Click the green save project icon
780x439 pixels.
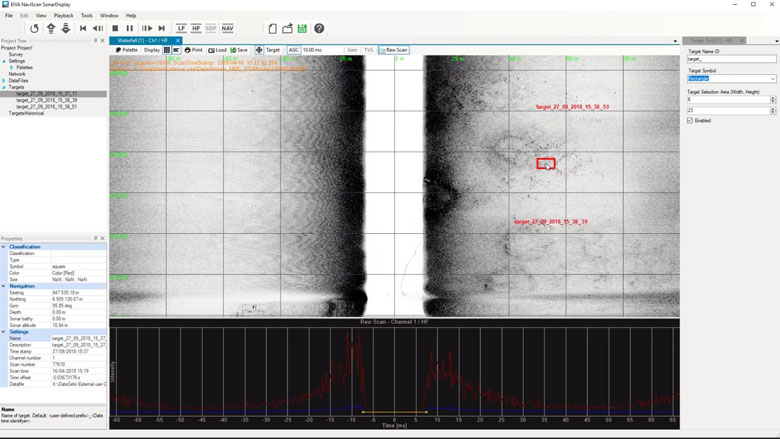pos(302,29)
